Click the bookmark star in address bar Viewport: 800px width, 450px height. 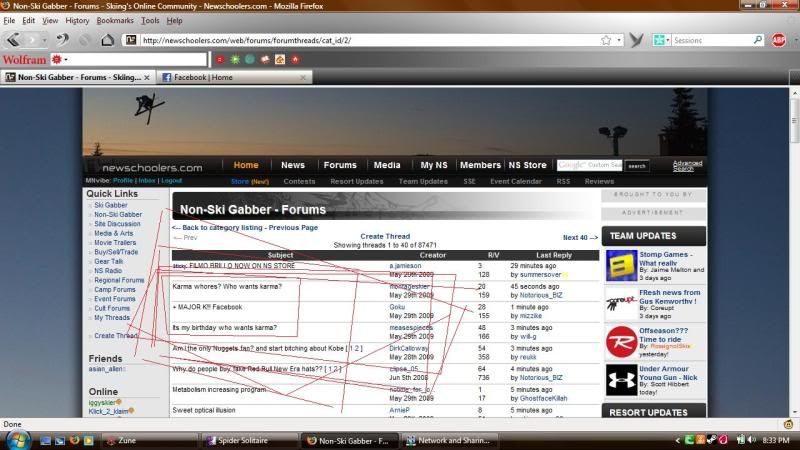pyautogui.click(x=606, y=40)
